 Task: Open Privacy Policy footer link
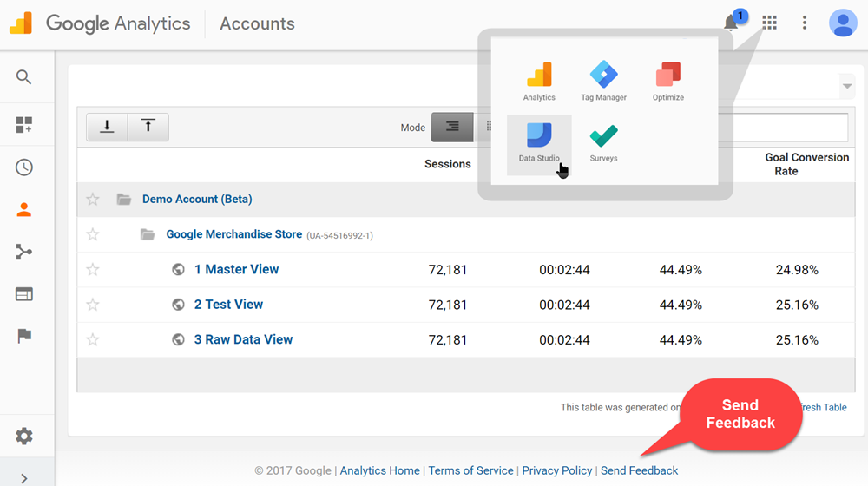557,470
